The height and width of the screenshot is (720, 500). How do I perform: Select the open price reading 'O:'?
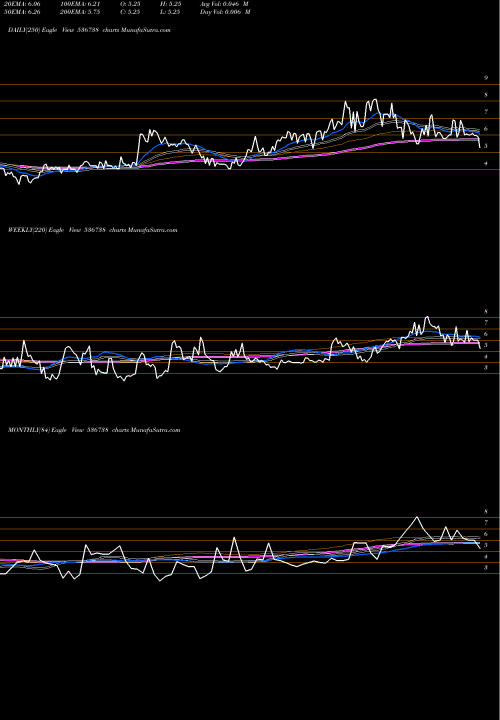[130, 4]
